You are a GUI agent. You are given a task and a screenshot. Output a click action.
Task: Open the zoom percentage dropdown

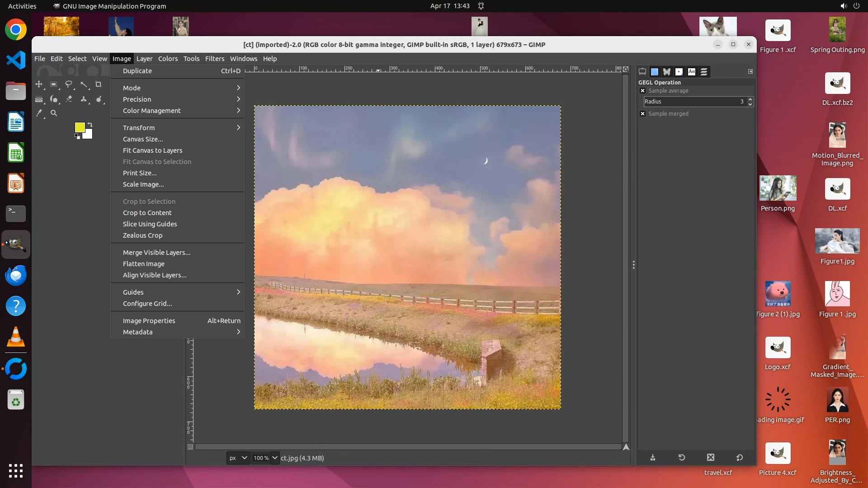click(x=274, y=458)
